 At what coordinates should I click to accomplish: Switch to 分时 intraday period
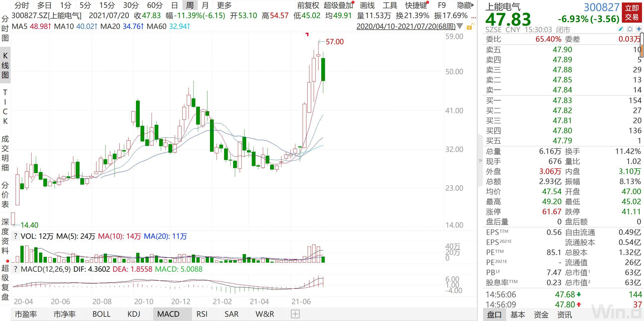point(22,5)
